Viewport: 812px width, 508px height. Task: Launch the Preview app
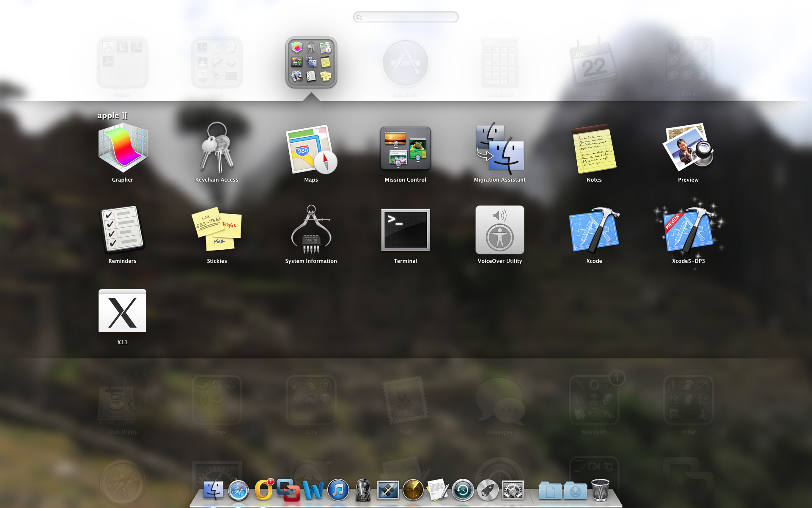click(689, 148)
